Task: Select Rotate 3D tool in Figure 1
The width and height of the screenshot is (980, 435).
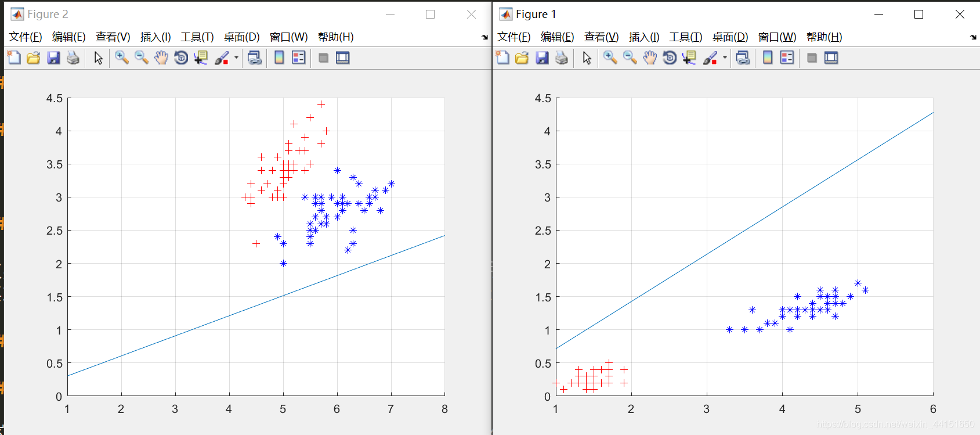Action: [x=670, y=57]
